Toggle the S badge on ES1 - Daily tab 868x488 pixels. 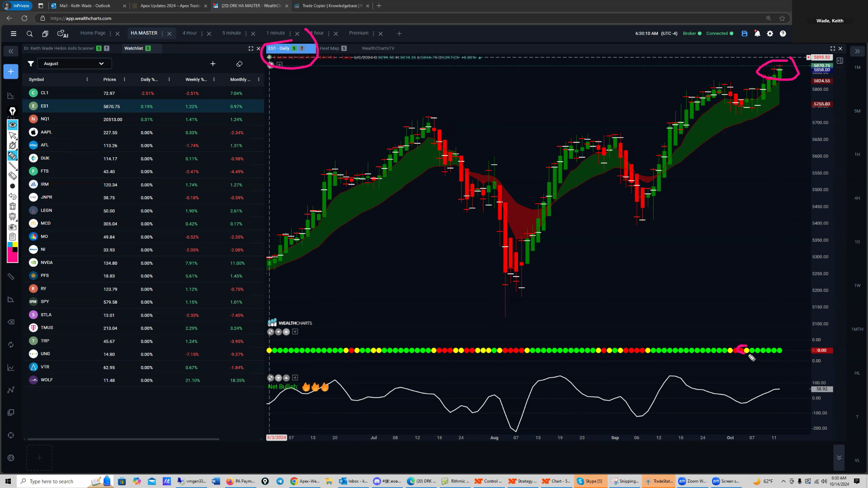tap(294, 48)
